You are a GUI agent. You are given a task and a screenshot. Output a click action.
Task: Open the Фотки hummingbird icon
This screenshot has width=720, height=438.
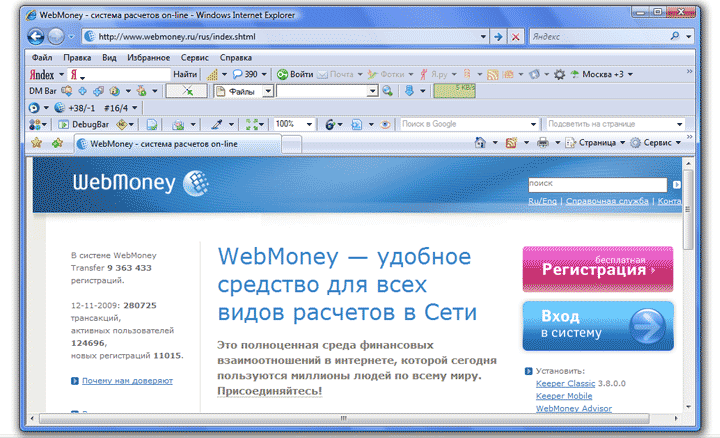[x=372, y=74]
